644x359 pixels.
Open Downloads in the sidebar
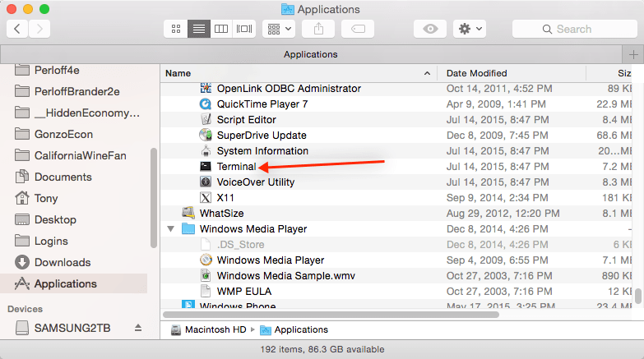tap(63, 262)
